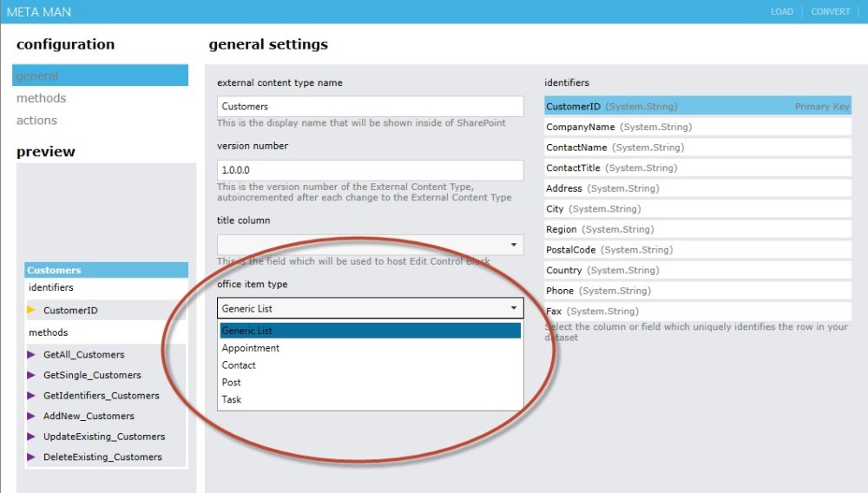Pick Task in the office item list
The height and width of the screenshot is (493, 868).
232,399
